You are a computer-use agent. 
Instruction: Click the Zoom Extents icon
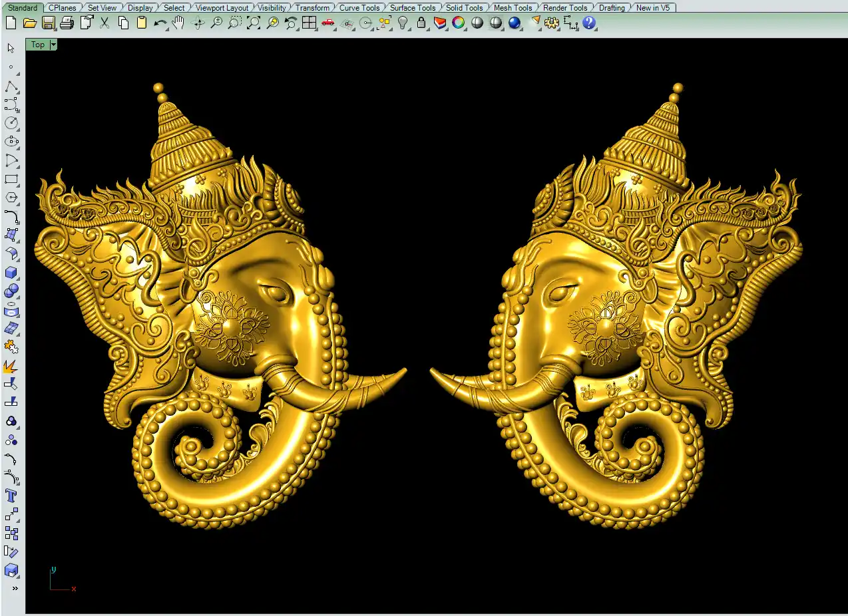point(254,23)
